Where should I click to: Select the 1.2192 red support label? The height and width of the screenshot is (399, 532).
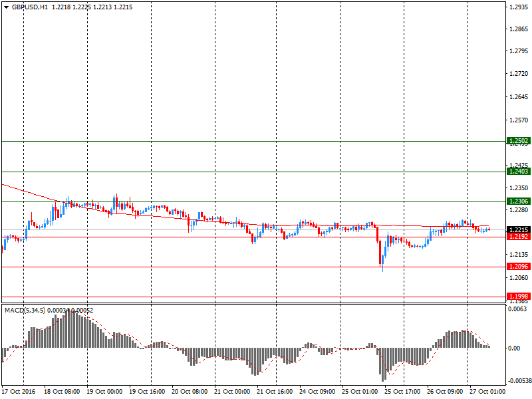coord(519,237)
